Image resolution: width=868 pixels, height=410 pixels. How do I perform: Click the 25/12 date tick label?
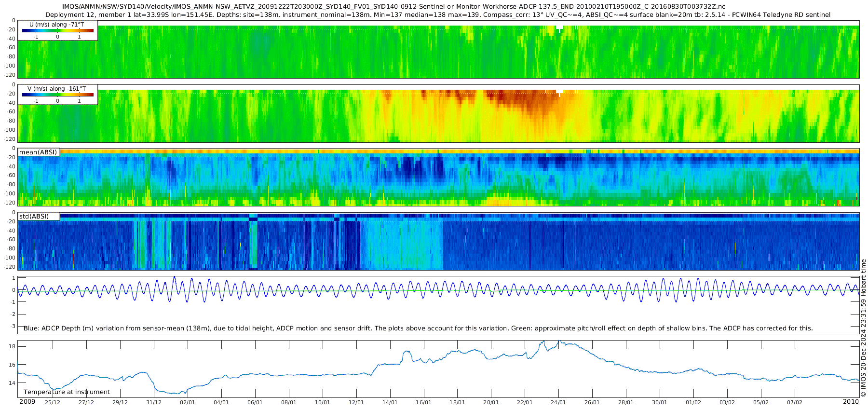click(x=53, y=402)
